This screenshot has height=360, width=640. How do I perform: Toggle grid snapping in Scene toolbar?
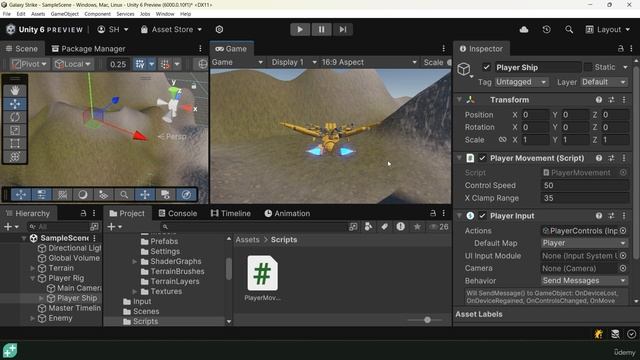coord(165,64)
